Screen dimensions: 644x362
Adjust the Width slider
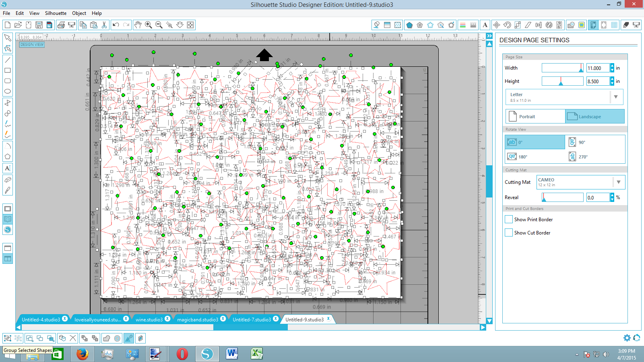tap(562, 68)
